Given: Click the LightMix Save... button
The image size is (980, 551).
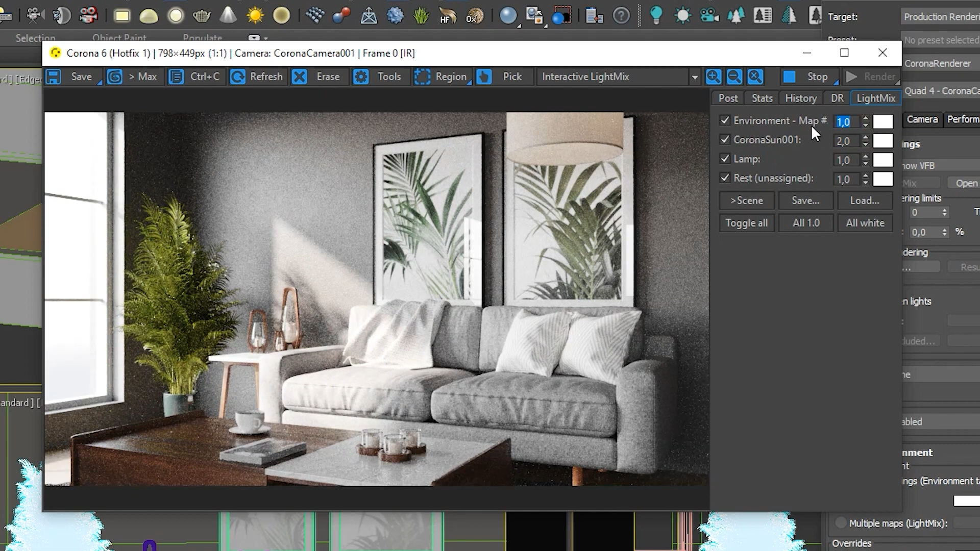Looking at the screenshot, I should [805, 201].
